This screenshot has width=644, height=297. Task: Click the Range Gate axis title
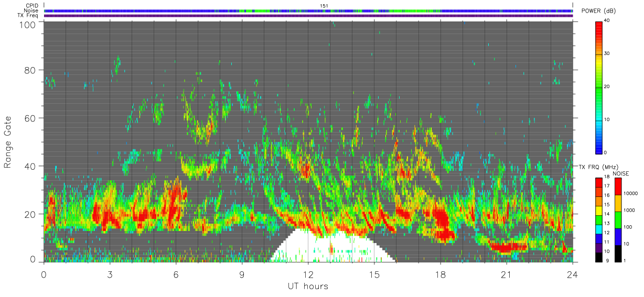pos(8,141)
